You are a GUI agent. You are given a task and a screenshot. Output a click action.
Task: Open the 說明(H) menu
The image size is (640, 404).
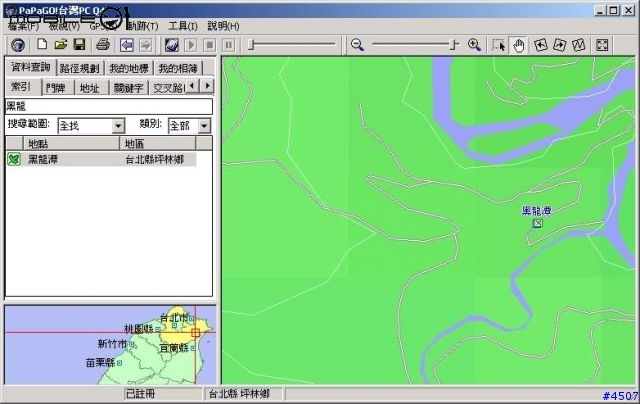[x=223, y=27]
